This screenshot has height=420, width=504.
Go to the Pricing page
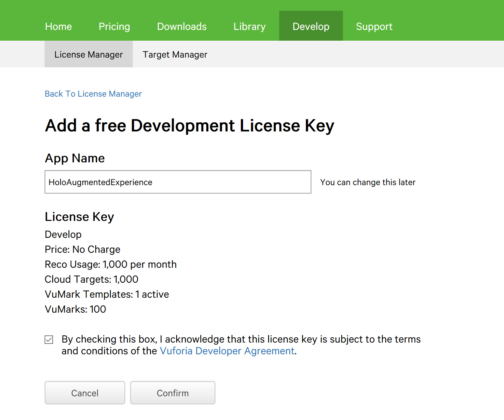114,26
